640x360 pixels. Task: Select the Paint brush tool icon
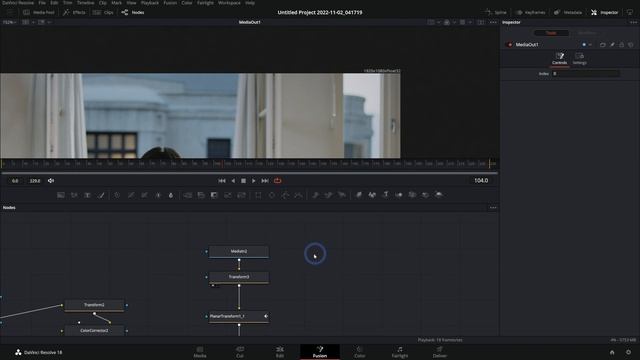coord(101,195)
